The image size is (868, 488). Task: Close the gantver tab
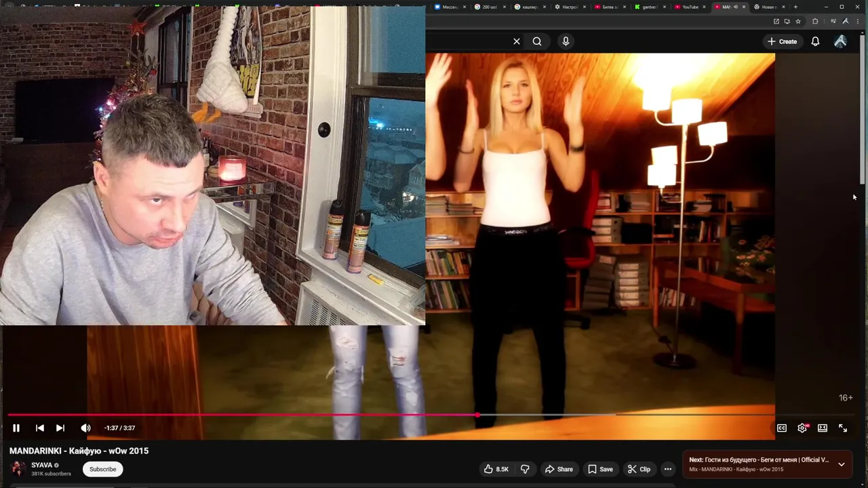[665, 7]
